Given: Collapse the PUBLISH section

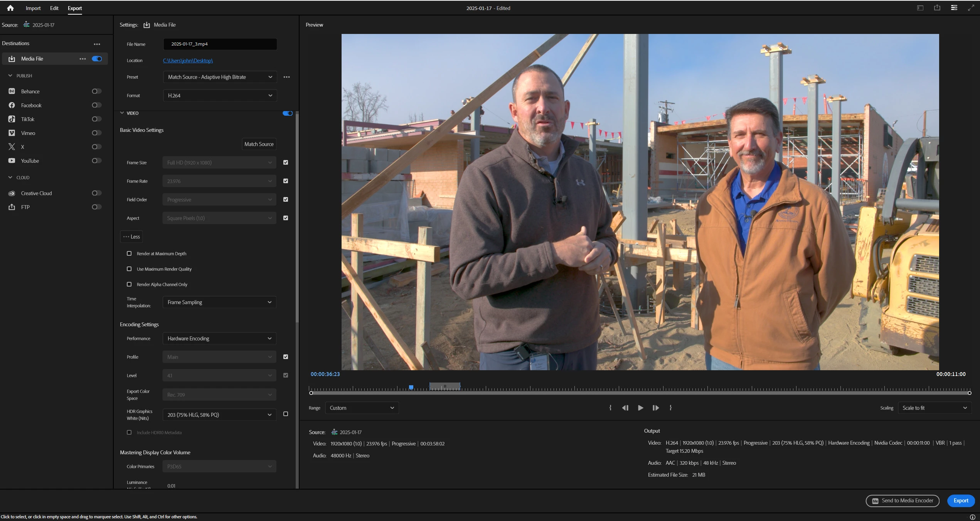Looking at the screenshot, I should 10,76.
